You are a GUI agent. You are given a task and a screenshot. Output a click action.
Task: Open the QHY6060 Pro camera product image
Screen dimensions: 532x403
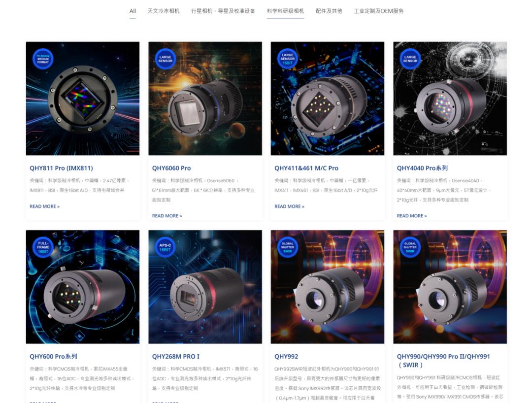point(205,99)
